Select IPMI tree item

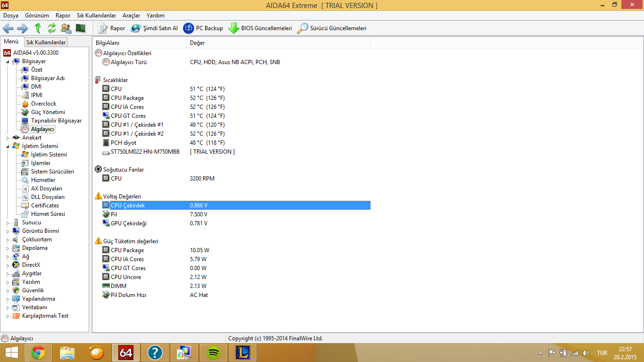[x=37, y=95]
